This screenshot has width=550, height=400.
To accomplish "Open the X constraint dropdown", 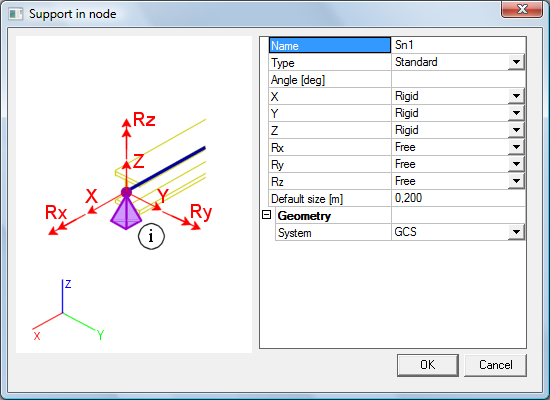I will [516, 96].
